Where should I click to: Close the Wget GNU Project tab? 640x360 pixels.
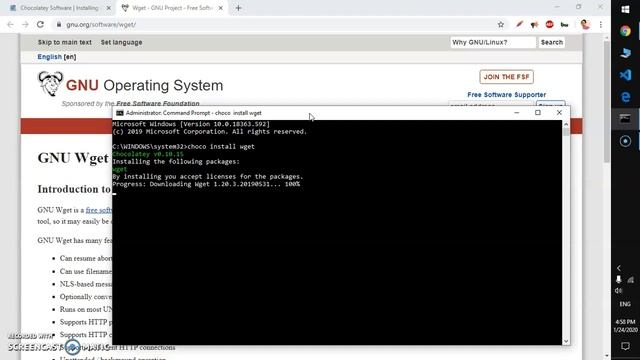[x=220, y=8]
